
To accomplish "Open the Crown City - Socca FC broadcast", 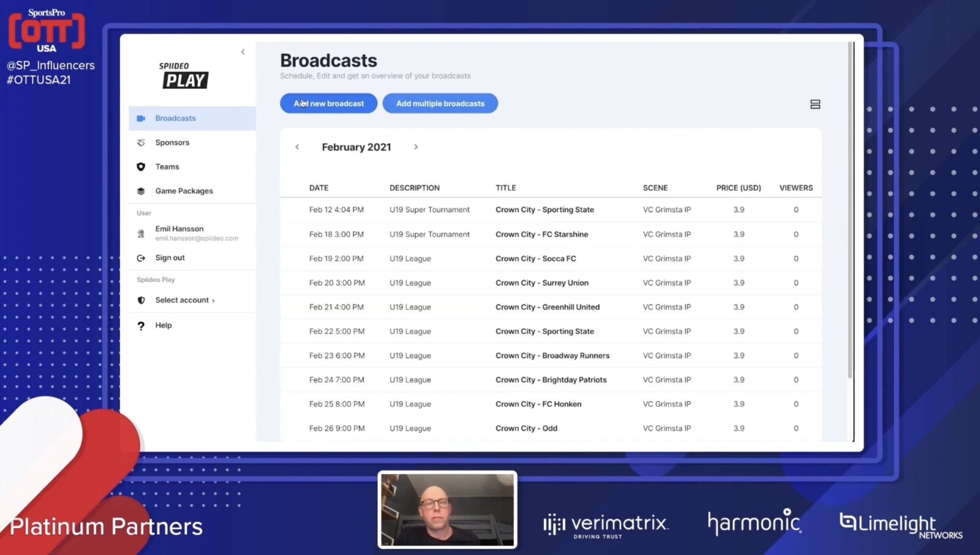I will pyautogui.click(x=535, y=259).
